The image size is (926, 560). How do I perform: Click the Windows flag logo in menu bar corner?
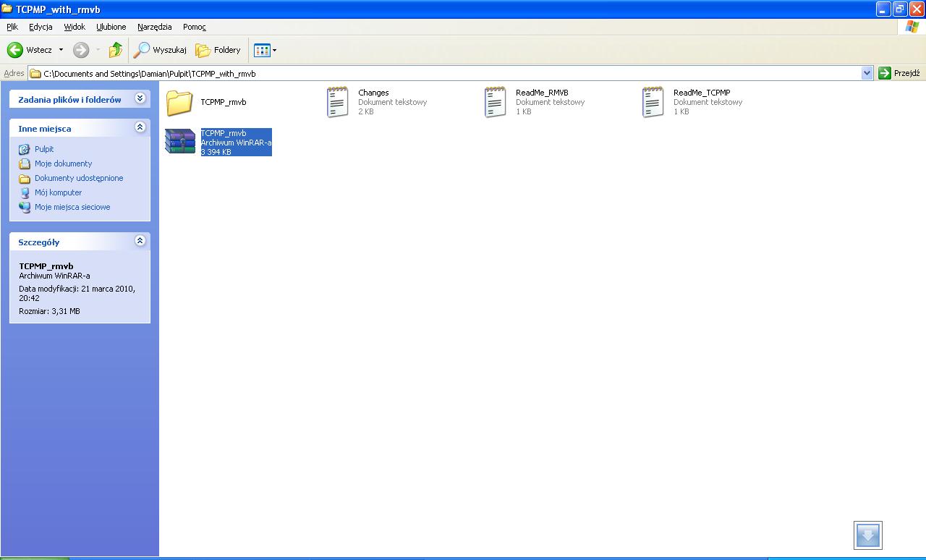point(912,27)
